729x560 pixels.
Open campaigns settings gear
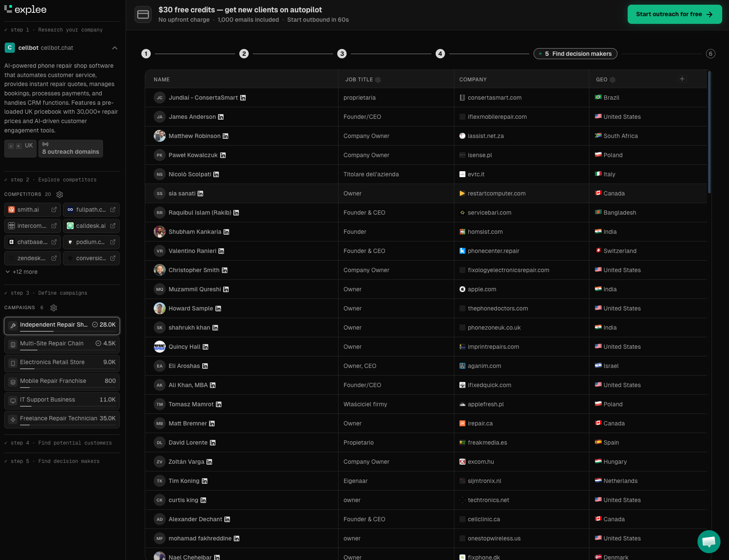pyautogui.click(x=54, y=308)
